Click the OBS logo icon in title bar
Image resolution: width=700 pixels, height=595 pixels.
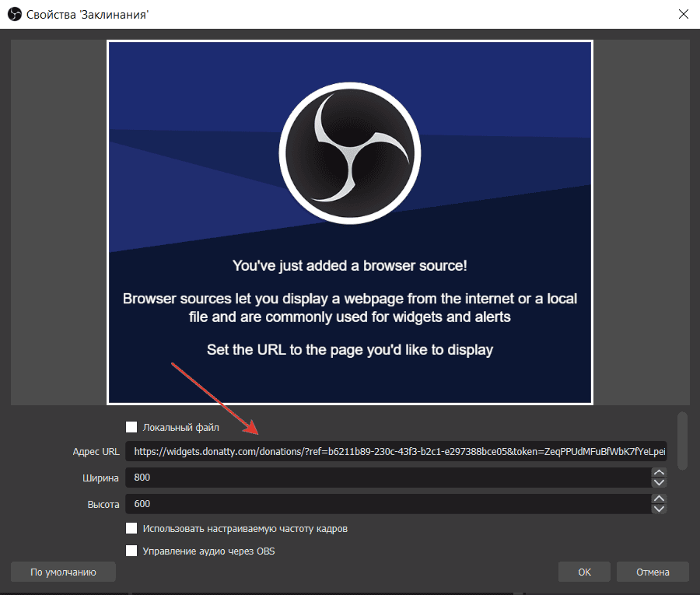14,14
